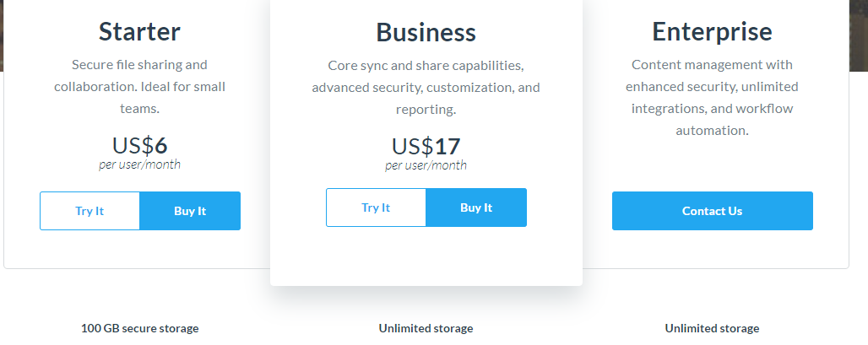Click the 100 GB secure storage label

click(139, 328)
